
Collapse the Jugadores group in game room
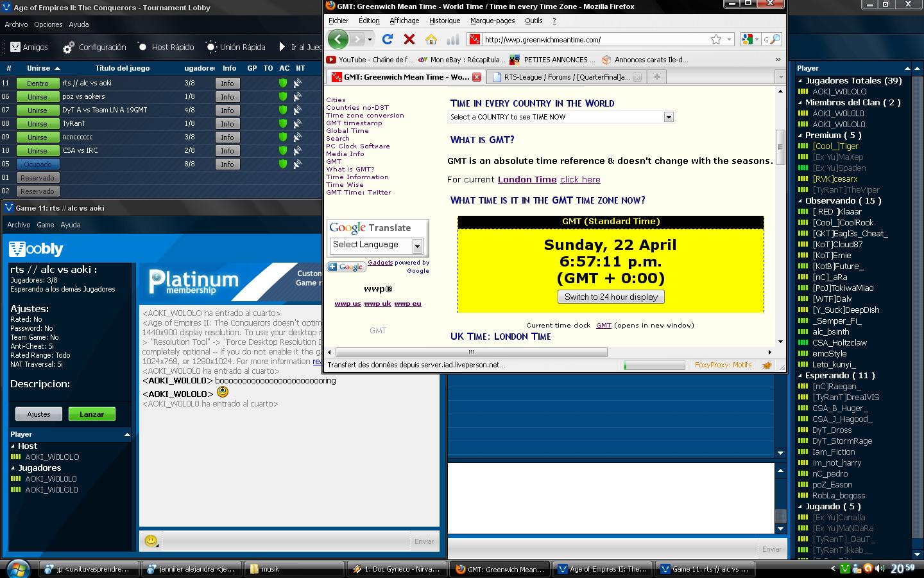13,468
